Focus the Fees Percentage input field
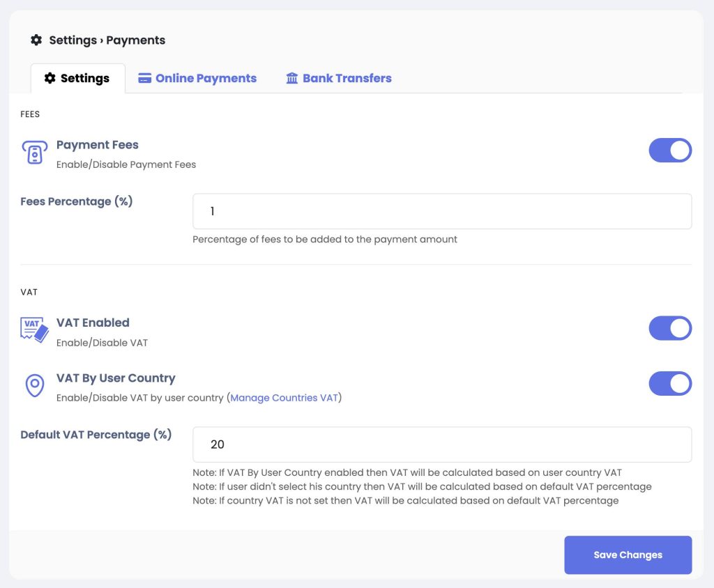This screenshot has height=588, width=714. [x=442, y=211]
